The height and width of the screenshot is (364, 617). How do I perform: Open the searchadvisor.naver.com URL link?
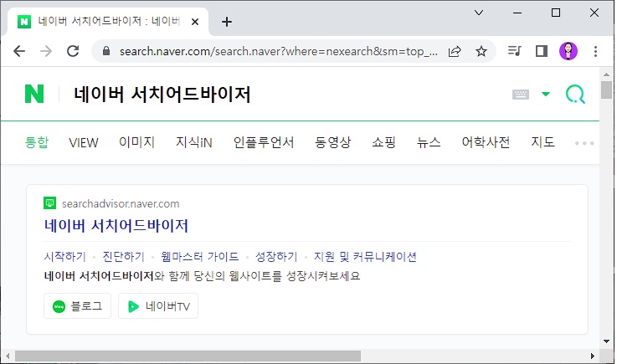tap(121, 204)
